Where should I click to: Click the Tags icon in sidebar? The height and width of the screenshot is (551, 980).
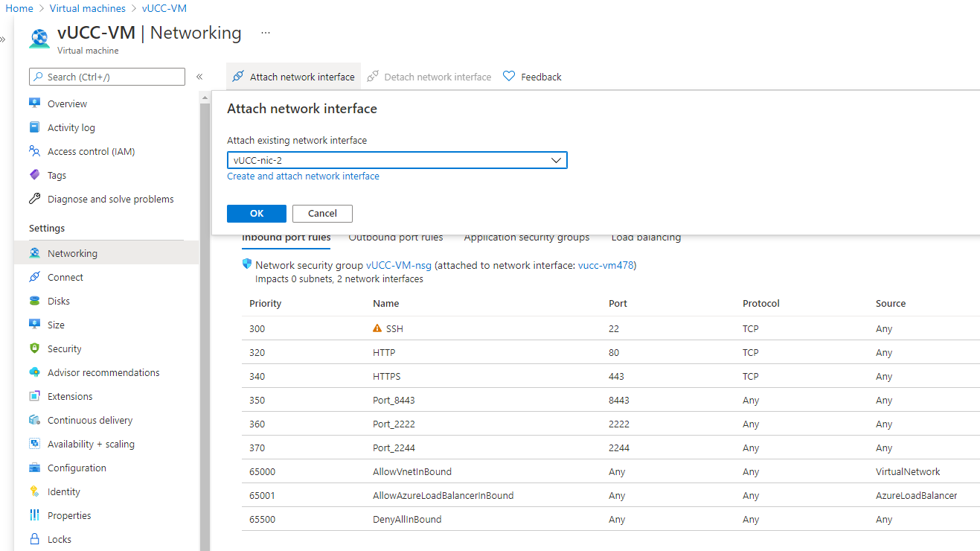click(x=34, y=175)
